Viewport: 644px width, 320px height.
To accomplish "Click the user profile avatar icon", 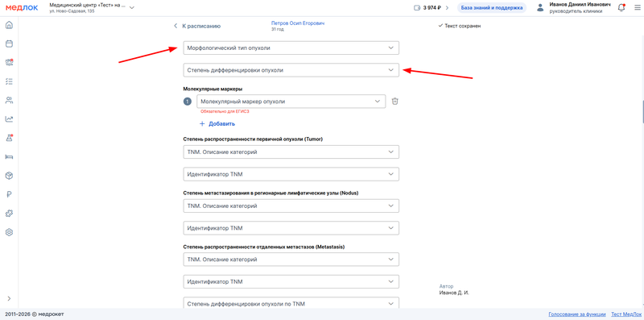I will click(540, 8).
